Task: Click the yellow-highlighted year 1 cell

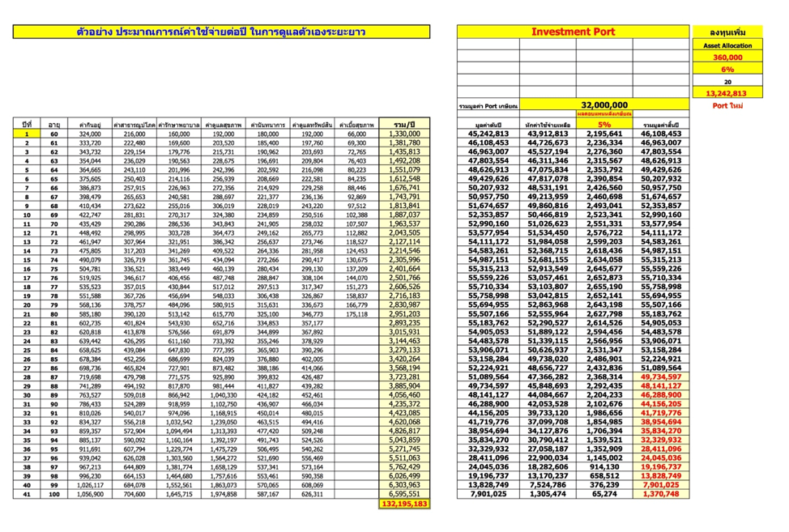Action: point(27,134)
